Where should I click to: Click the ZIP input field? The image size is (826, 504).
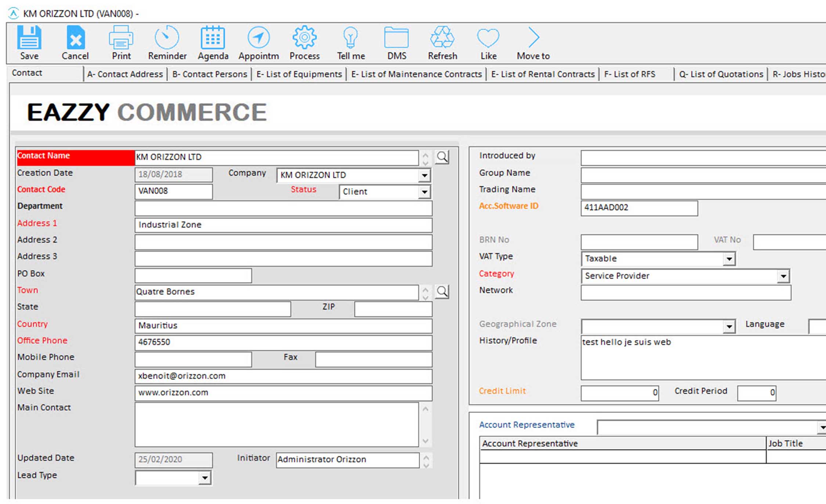click(393, 309)
